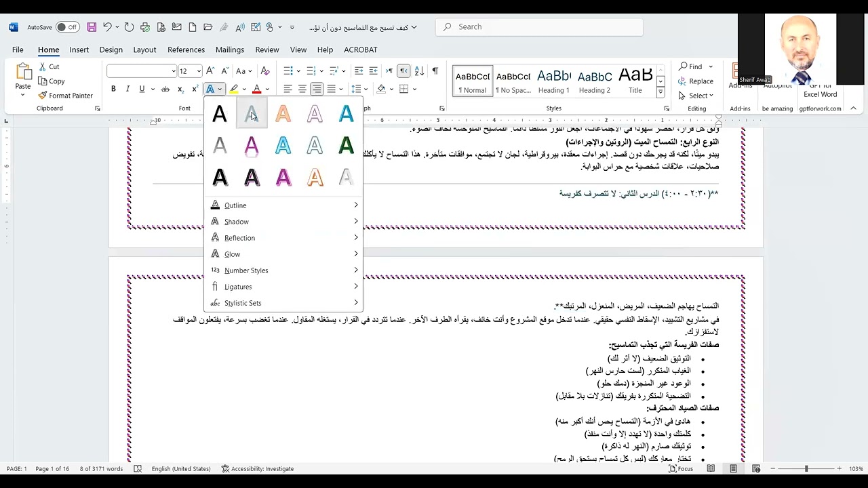Toggle align right paragraph button
Image resolution: width=868 pixels, height=488 pixels.
click(x=317, y=89)
